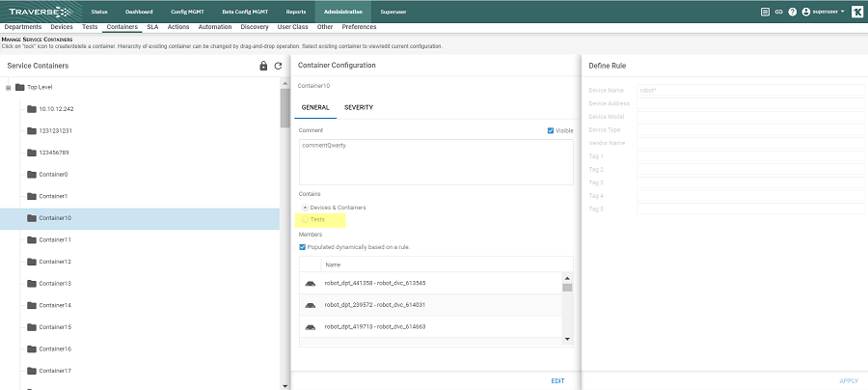Click the lock icon to unlock containers
This screenshot has height=390, width=868.
(263, 66)
